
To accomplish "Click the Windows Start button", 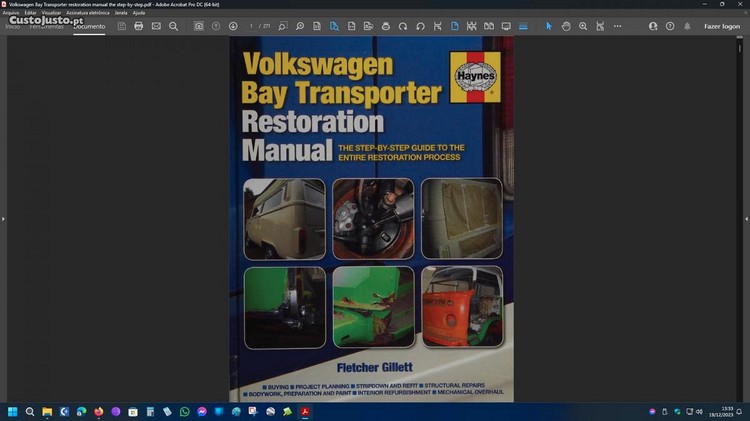I will click(13, 411).
